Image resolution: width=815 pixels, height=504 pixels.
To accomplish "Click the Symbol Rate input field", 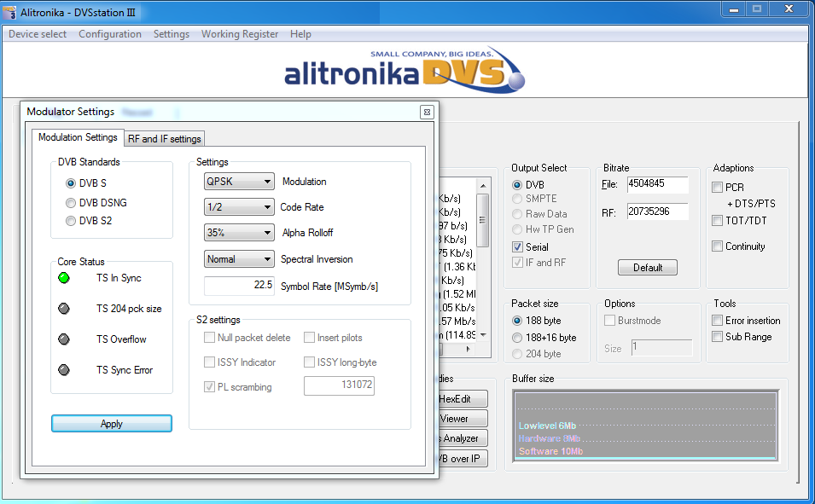I will 239,286.
